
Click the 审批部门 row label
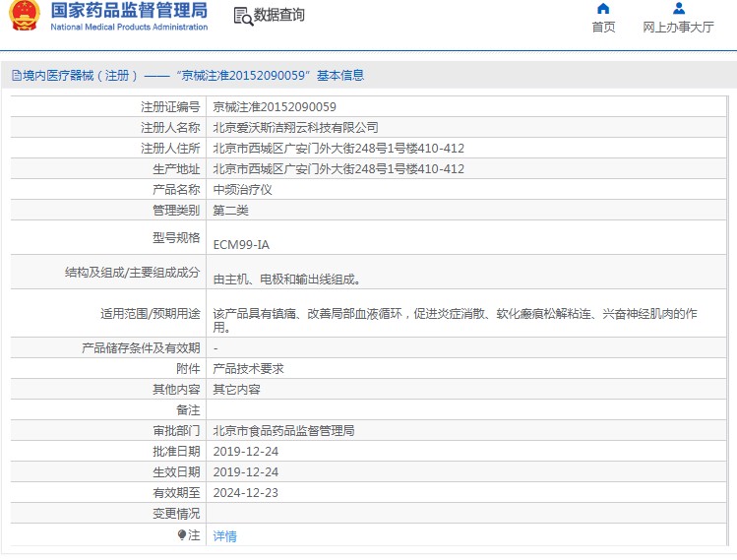tap(176, 431)
